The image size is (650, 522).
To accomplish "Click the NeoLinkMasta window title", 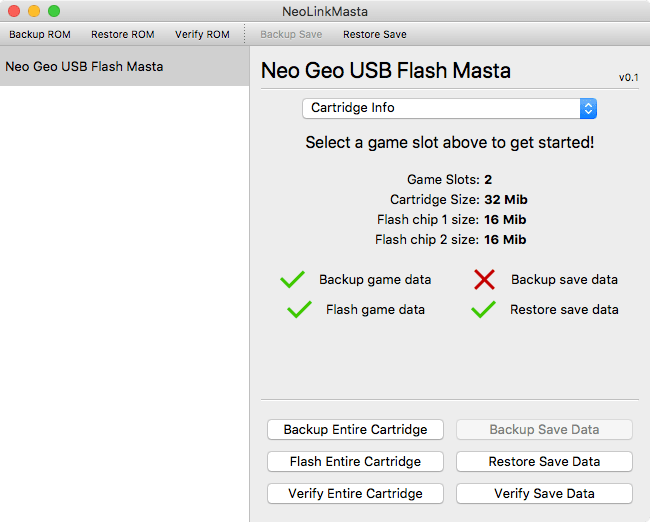I will point(325,11).
